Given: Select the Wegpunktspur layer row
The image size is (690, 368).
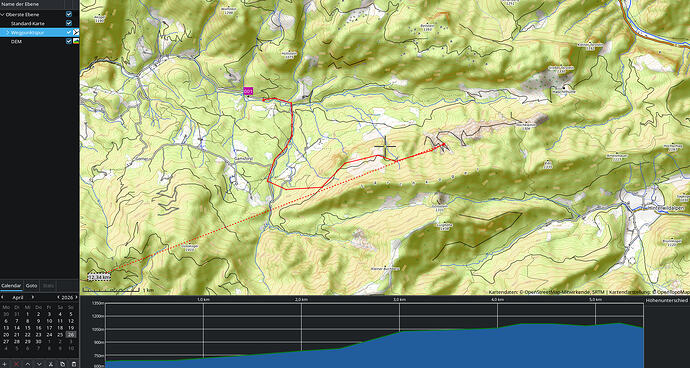Looking at the screenshot, I should point(40,32).
